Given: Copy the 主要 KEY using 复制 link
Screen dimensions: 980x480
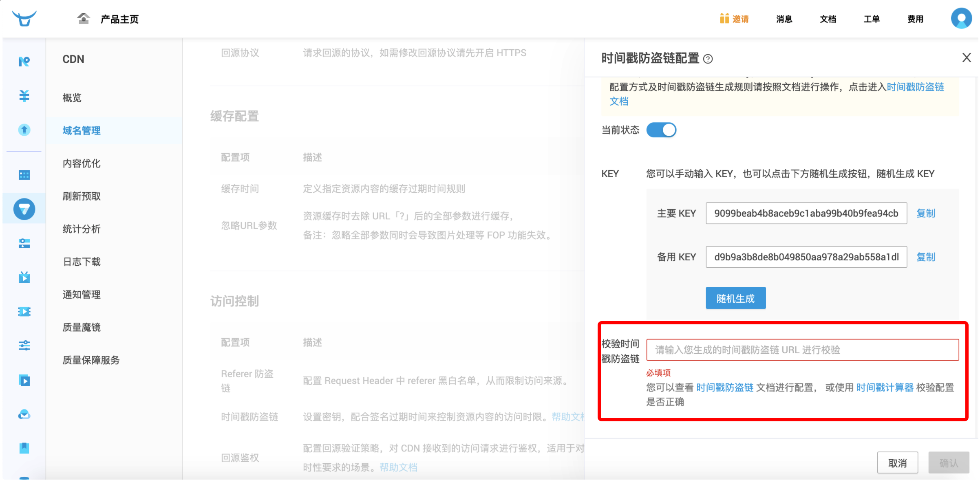Looking at the screenshot, I should [925, 213].
